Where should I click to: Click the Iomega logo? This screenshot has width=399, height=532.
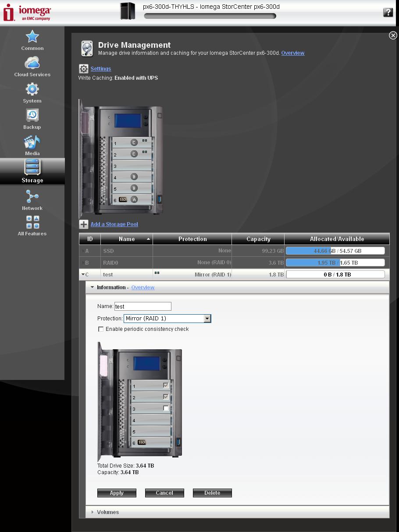pos(27,12)
